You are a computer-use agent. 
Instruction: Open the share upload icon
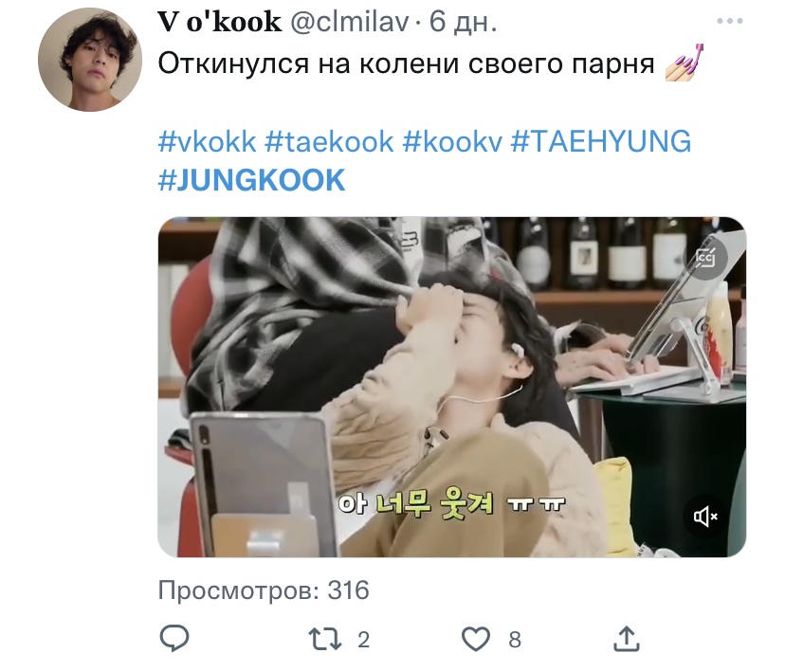pos(627,639)
